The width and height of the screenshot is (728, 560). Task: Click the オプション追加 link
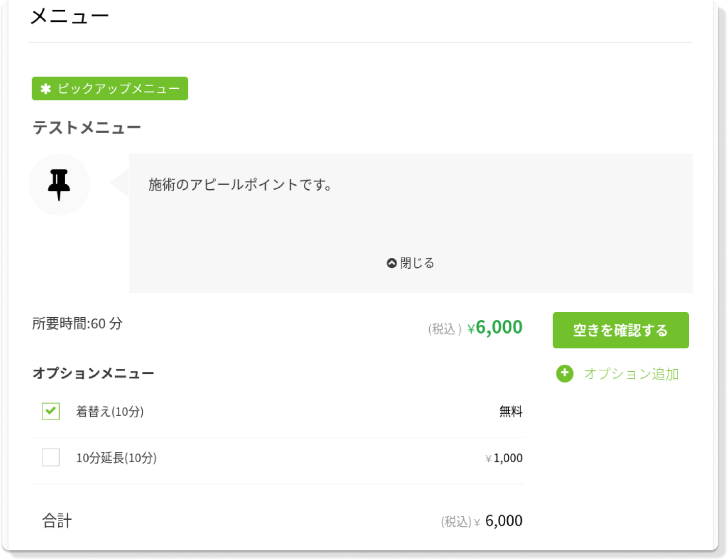[631, 373]
